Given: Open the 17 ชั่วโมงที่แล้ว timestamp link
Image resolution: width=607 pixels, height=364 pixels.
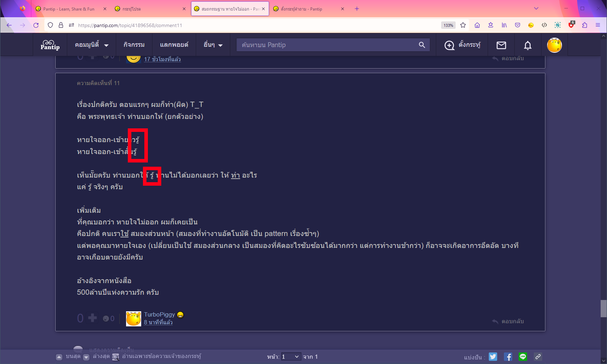Looking at the screenshot, I should (162, 59).
